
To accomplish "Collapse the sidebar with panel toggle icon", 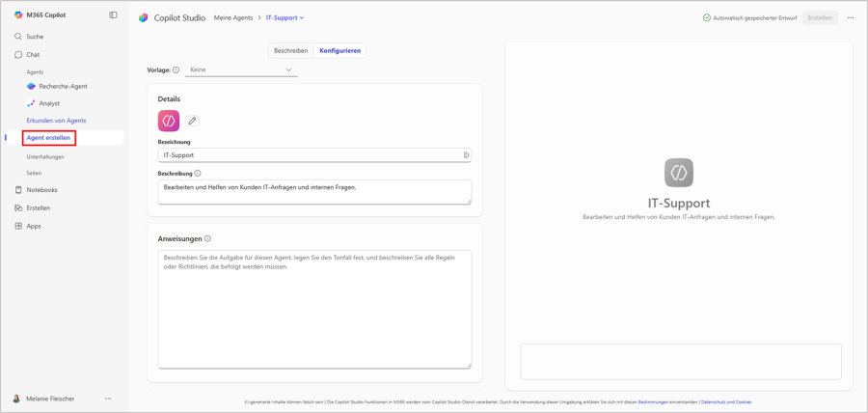I will 114,14.
